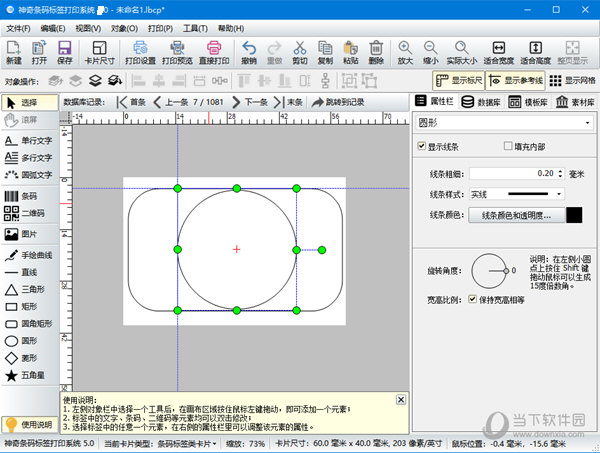Open 卡片尺寸 card size settings
The width and height of the screenshot is (600, 453).
click(x=99, y=52)
